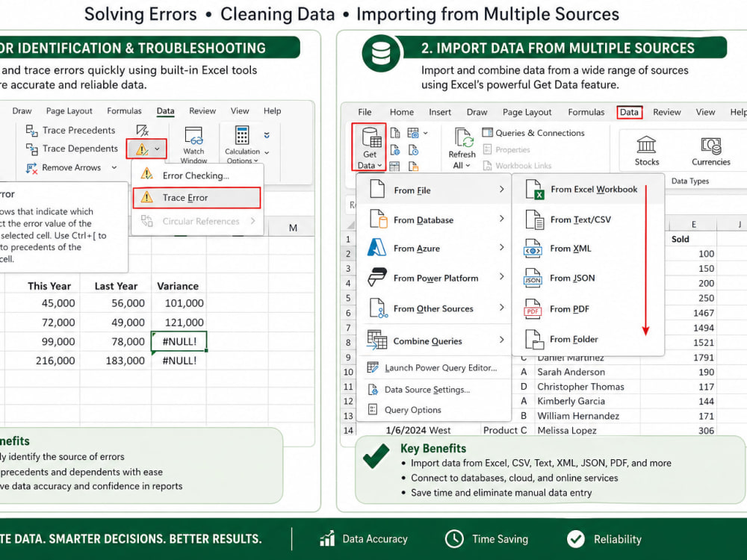Click the Variance column heading cell
This screenshot has height=560, width=747.
tap(179, 286)
